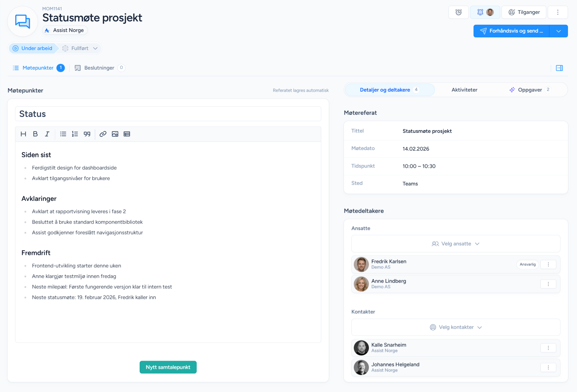Screen dimensions: 577x392
Task: Open the Velg ansatte dropdown
Action: point(455,244)
